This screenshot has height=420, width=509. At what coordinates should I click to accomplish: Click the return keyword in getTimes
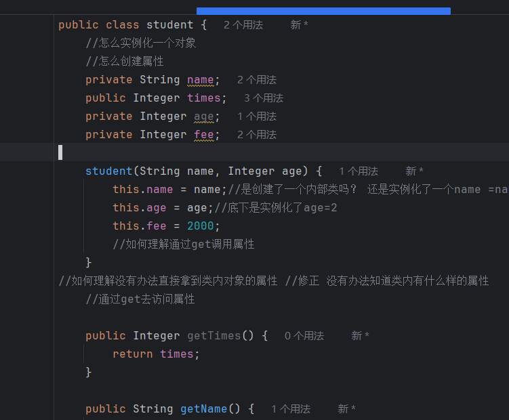tap(132, 354)
